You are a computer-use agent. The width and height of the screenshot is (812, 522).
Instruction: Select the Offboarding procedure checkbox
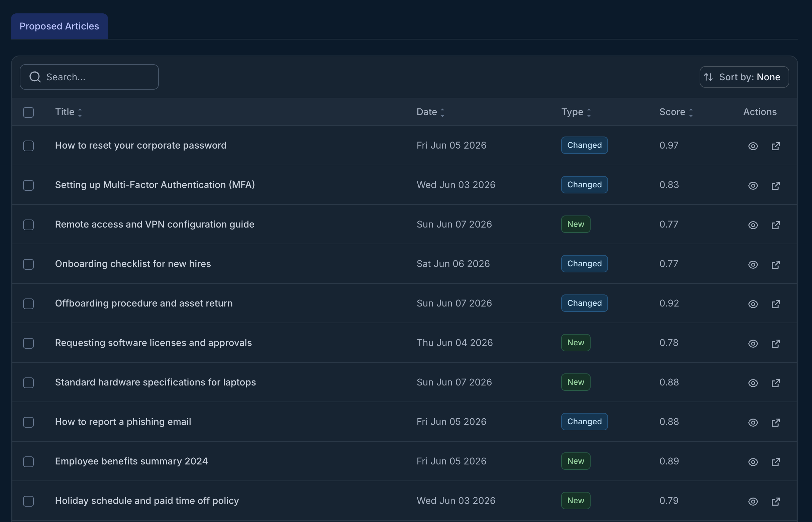point(28,304)
